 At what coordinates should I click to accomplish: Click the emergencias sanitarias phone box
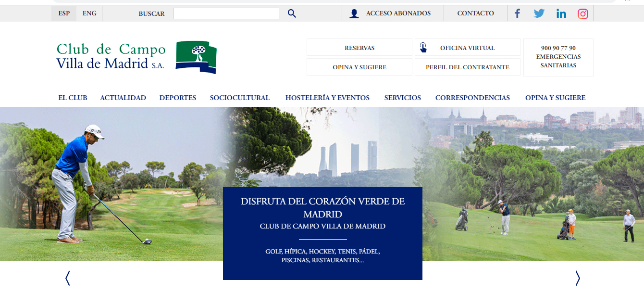[x=558, y=57]
